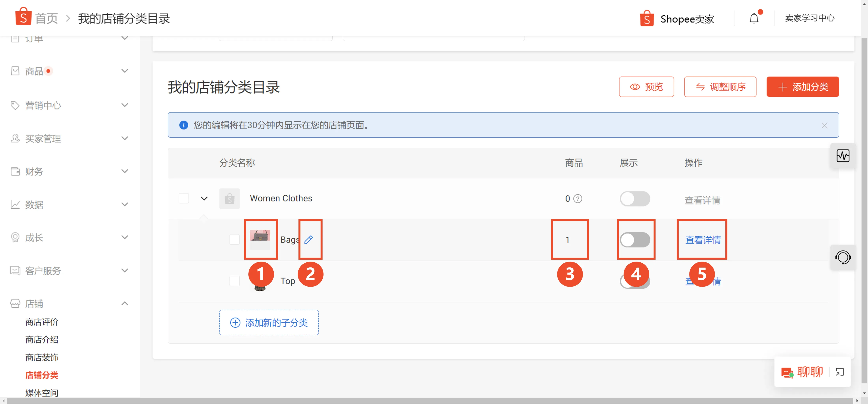Enable the display toggle for Women Clothes
The width and height of the screenshot is (868, 404).
pos(635,199)
